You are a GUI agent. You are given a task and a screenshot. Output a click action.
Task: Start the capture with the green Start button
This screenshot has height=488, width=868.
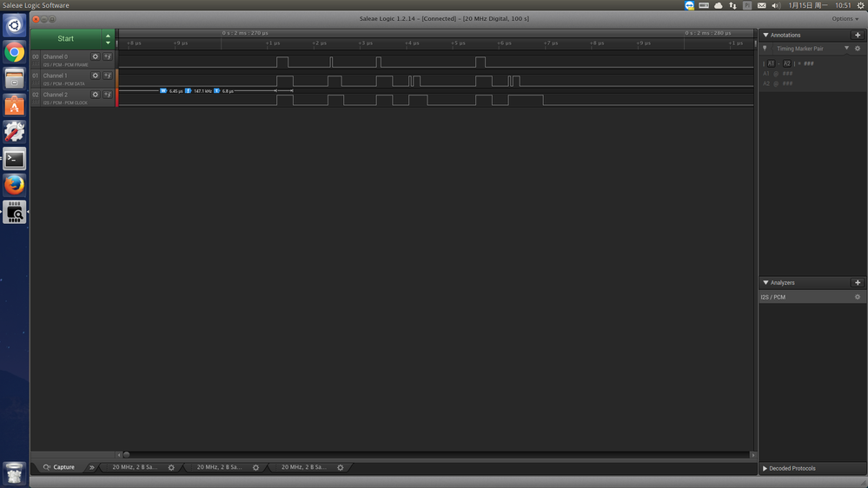click(66, 39)
